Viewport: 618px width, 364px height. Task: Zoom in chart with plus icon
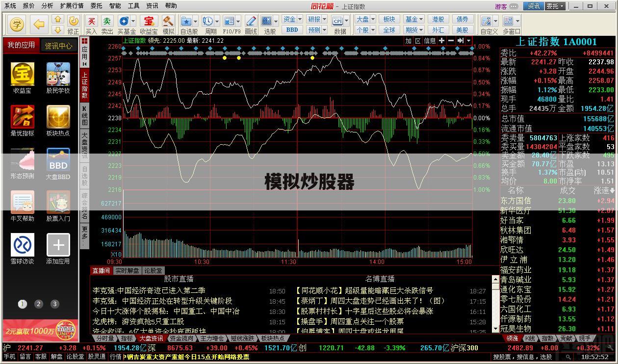point(441,41)
